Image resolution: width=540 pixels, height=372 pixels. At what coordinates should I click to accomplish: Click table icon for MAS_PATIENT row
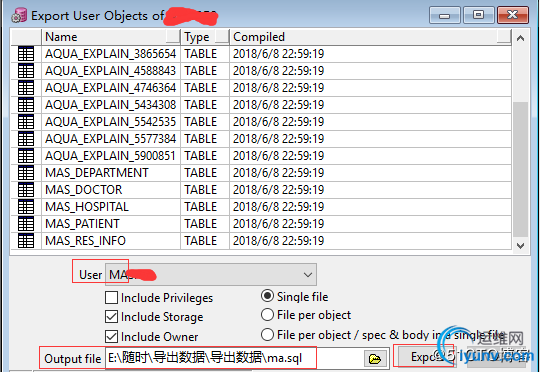26,224
